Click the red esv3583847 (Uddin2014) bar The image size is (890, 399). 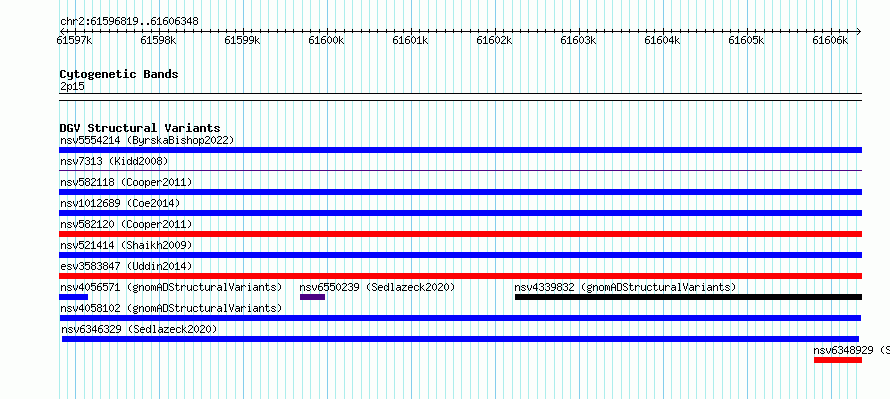460,276
